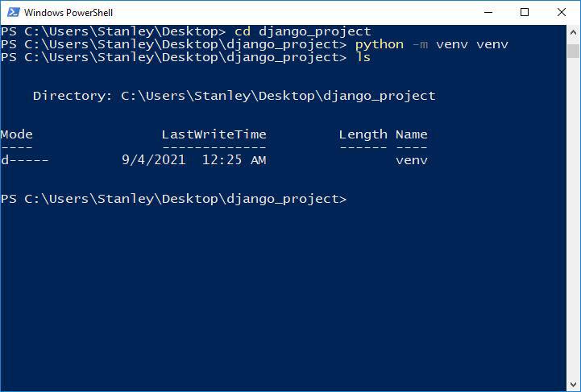The image size is (581, 392).
Task: Click the Directory path output line
Action: coord(234,96)
